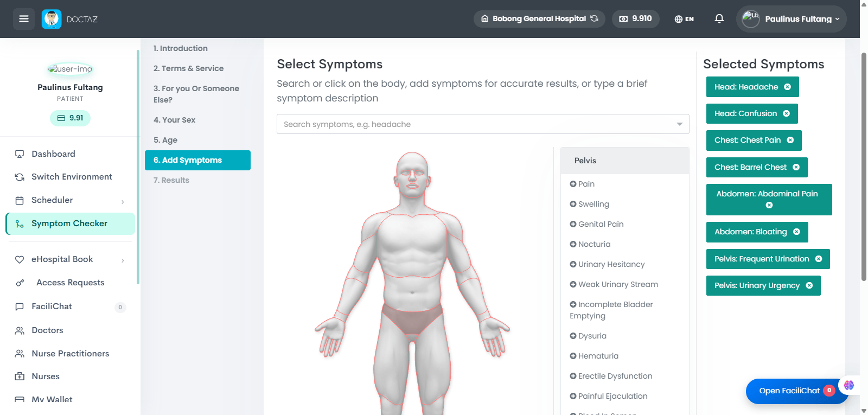Add Nocturia symptom
Viewport: 868px width, 415px height.
[x=590, y=244]
